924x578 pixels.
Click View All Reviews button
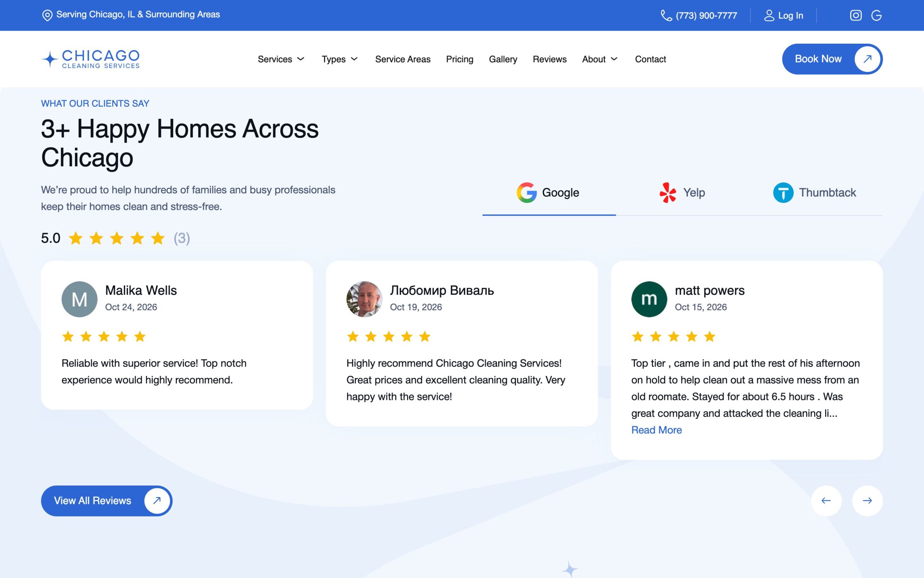click(x=106, y=500)
